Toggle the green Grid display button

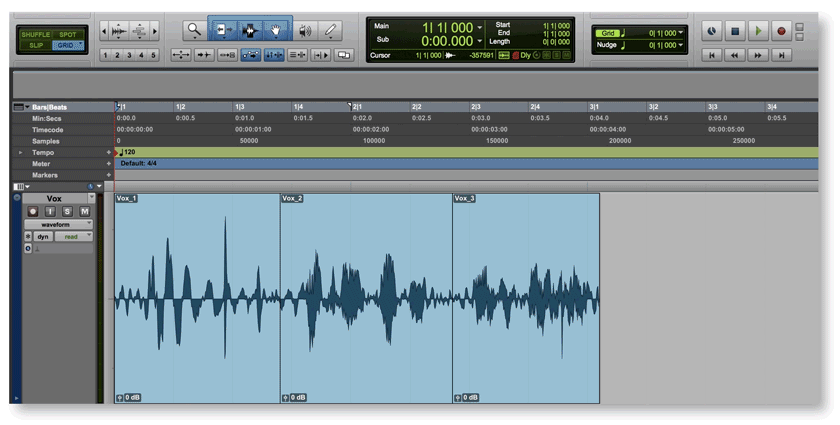(x=607, y=33)
